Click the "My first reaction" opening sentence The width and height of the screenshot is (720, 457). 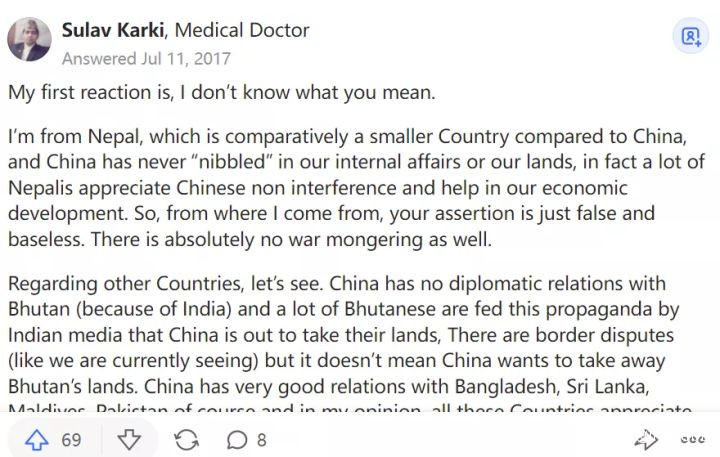[222, 93]
